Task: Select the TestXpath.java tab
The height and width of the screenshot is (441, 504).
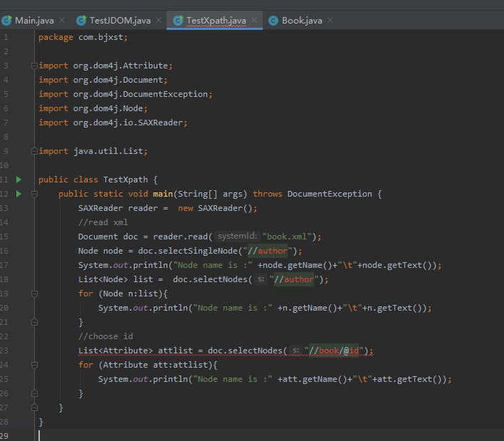Action: pyautogui.click(x=216, y=21)
